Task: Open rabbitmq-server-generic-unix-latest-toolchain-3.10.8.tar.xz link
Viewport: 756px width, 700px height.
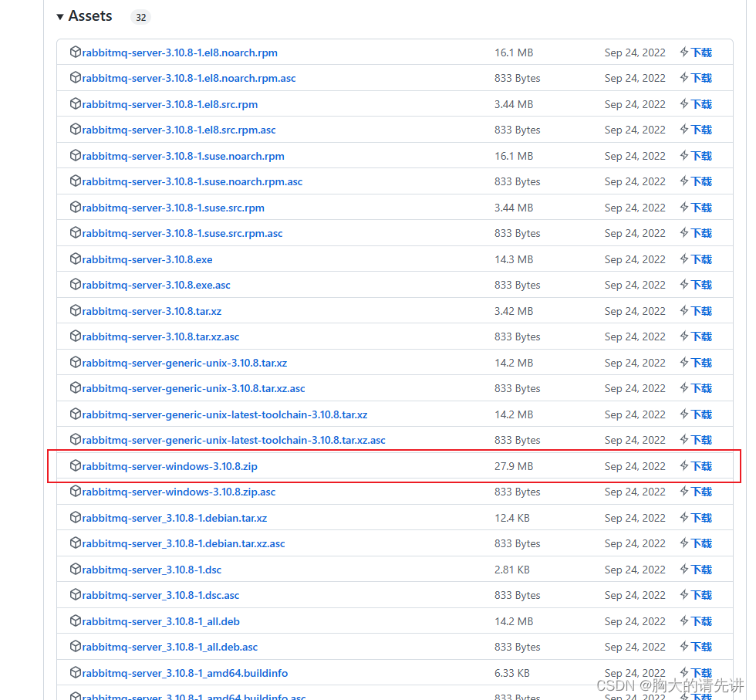Action: pyautogui.click(x=224, y=414)
